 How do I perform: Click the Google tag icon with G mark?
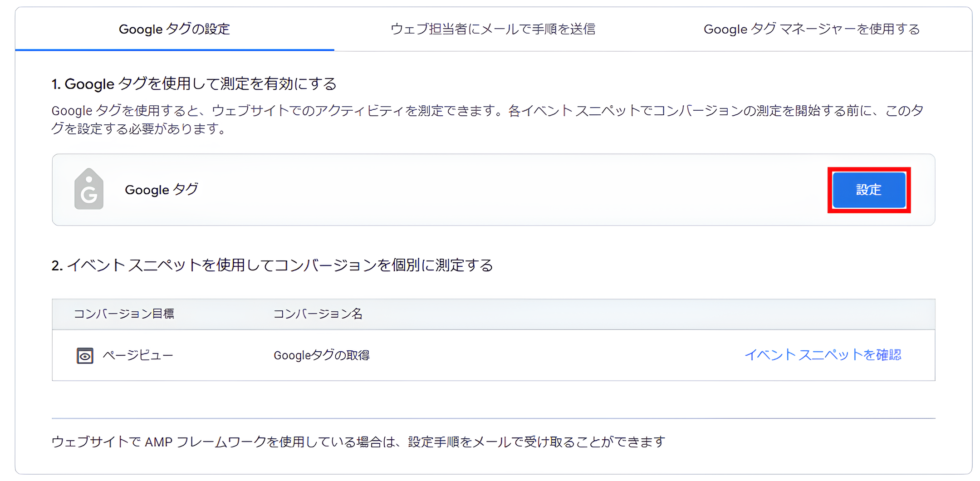89,189
